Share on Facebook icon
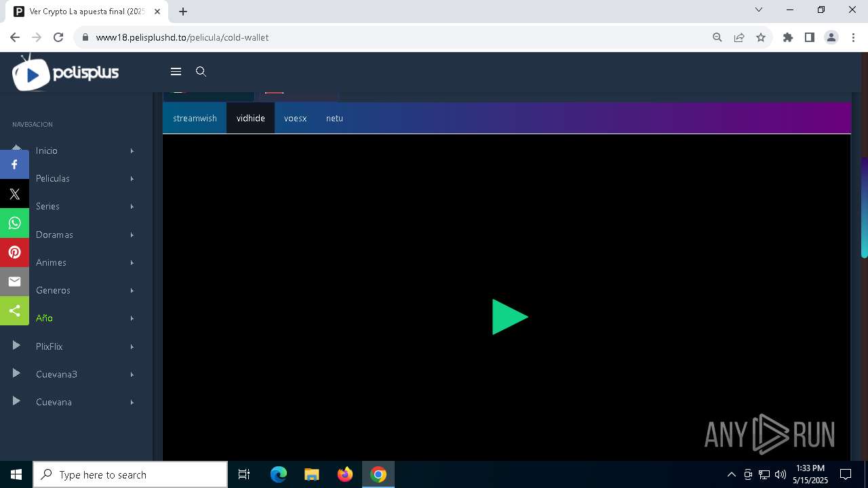 tap(14, 165)
